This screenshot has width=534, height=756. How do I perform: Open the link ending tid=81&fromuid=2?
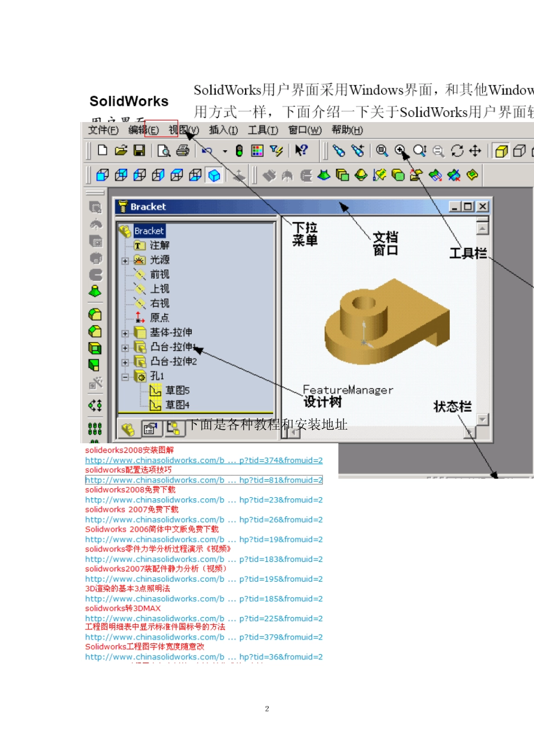[x=204, y=480]
